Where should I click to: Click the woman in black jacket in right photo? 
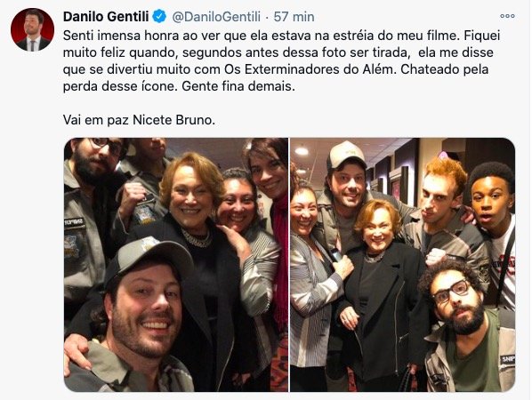point(382,292)
